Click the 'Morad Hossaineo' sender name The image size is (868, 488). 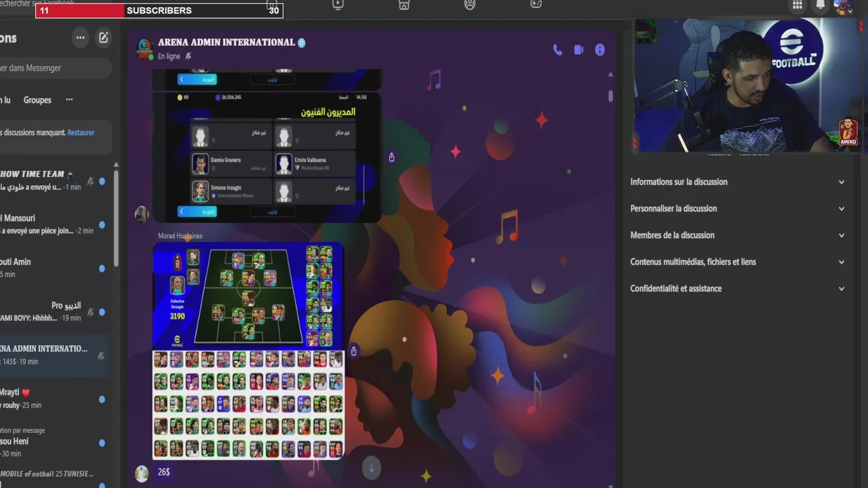(x=180, y=236)
